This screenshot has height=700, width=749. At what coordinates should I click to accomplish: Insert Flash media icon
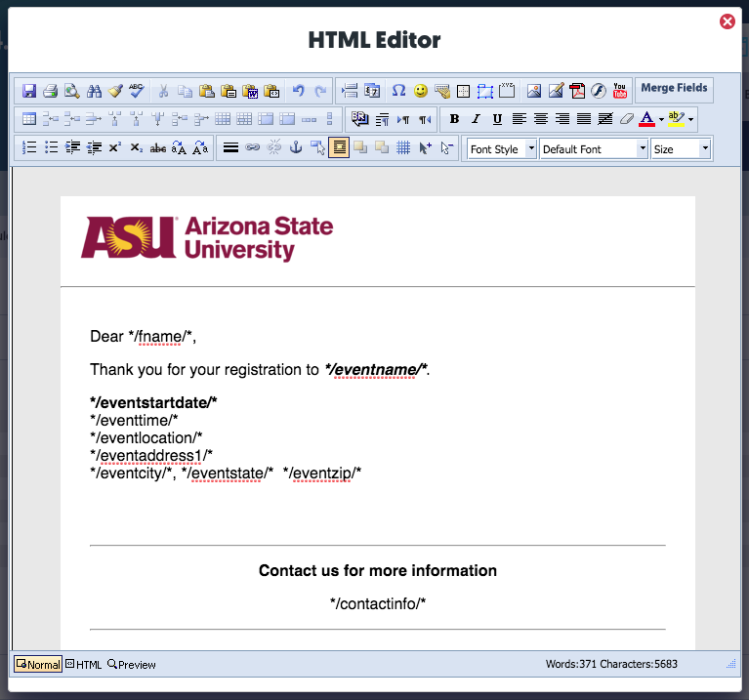click(599, 91)
